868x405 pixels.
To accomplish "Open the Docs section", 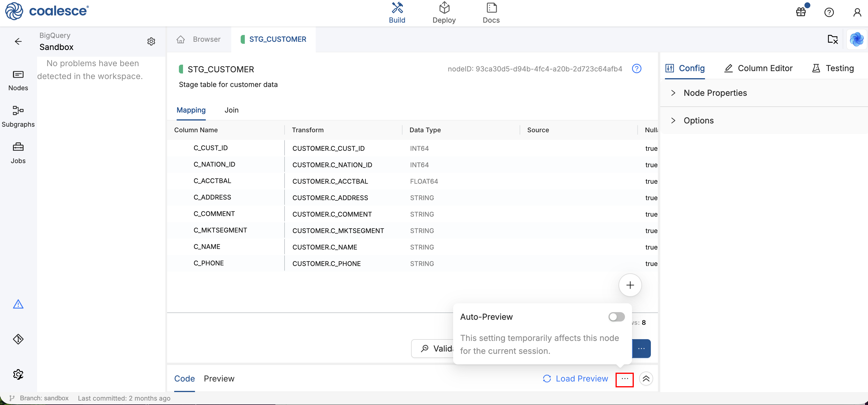I will 491,12.
